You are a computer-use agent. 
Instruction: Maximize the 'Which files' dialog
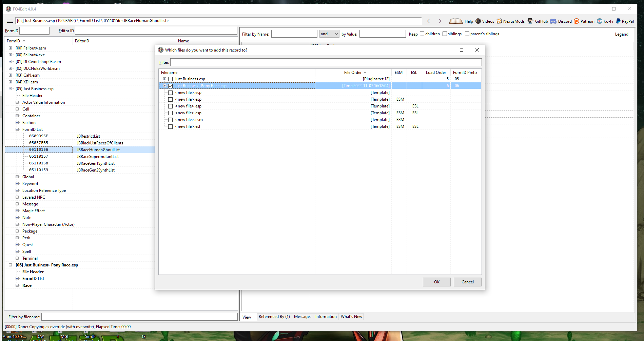[462, 50]
